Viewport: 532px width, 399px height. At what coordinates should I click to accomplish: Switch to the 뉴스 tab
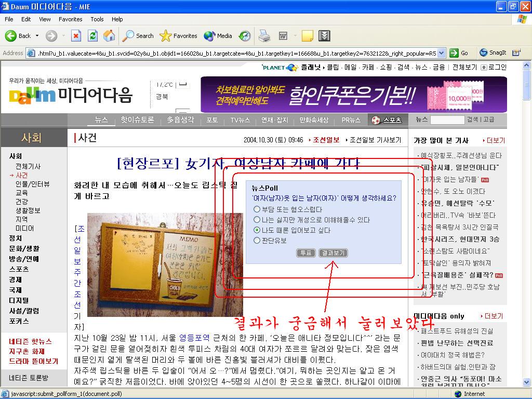[101, 120]
